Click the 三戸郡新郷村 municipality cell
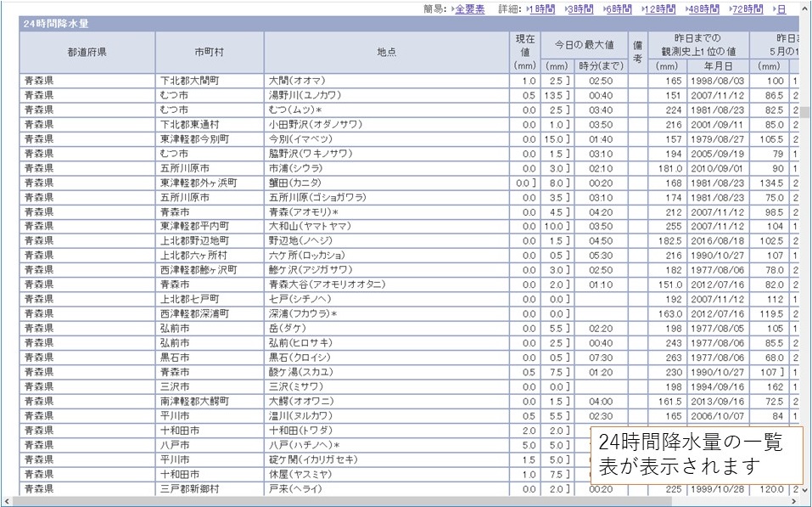 [210, 488]
